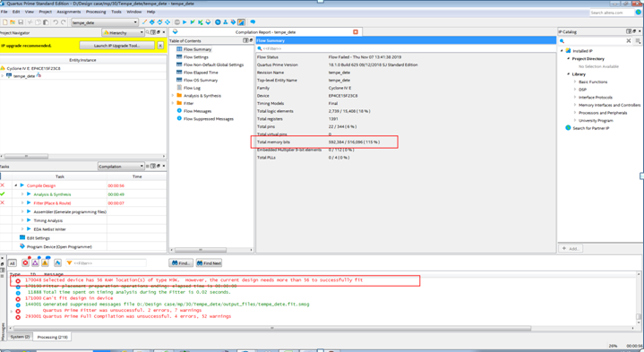Switch to the System messages tab
644x352 pixels.
tap(20, 337)
